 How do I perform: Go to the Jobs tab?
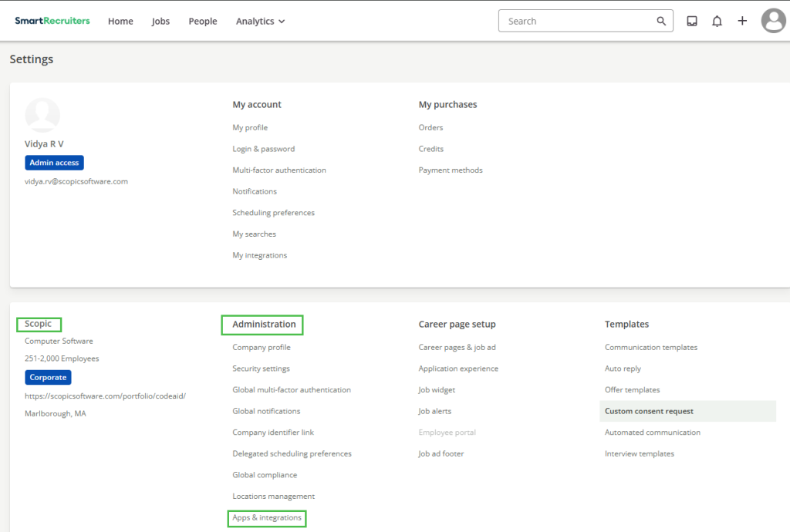click(x=160, y=22)
